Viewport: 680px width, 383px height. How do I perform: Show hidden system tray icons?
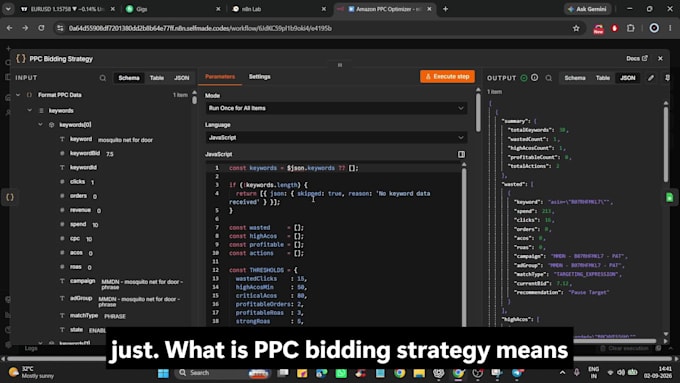pos(562,373)
